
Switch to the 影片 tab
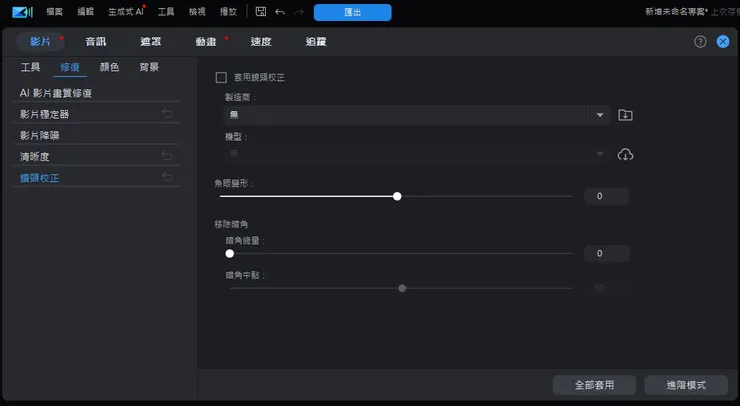pos(40,42)
